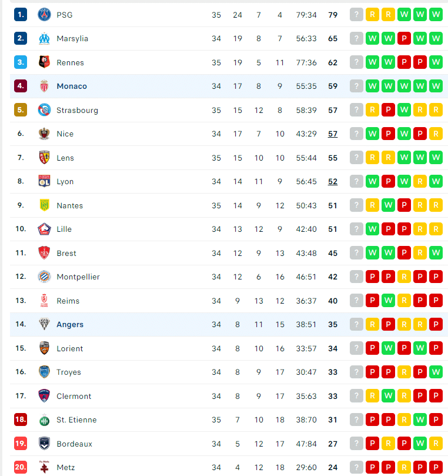The image size is (448, 476).
Task: Click the Monaco club badge
Action: click(44, 86)
